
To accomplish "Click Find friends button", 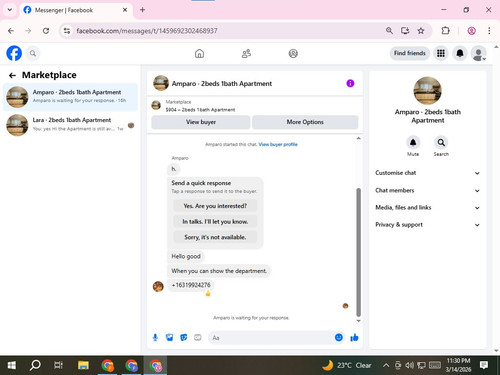I will [410, 53].
